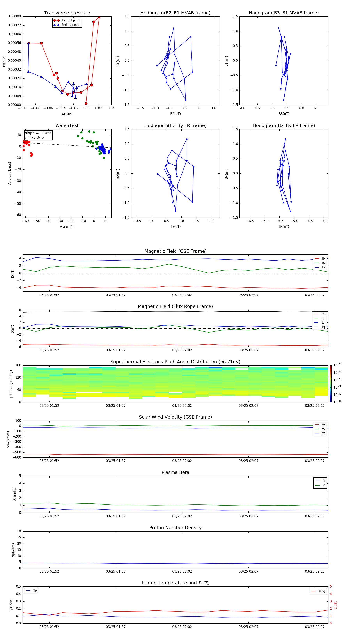
Task: Click the "Pt(nPa)" y-axis label
Action: pos(4,61)
